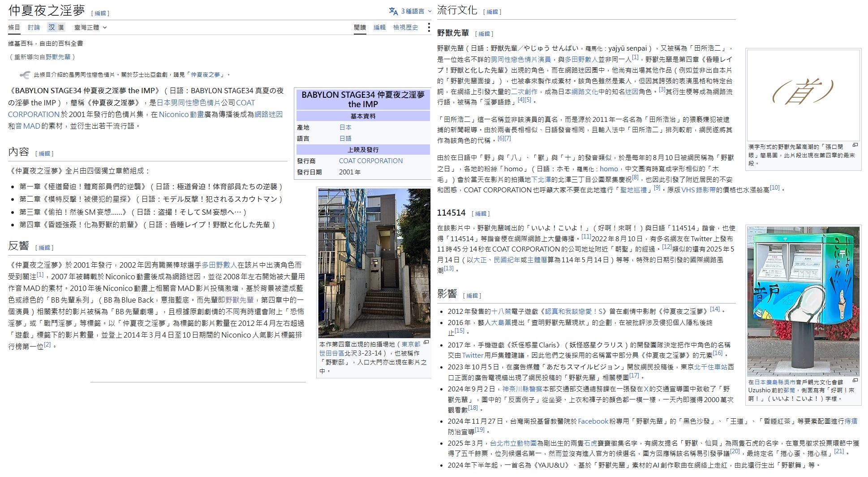
Task: Click the disambiguation hatnote icon
Action: (25, 75)
